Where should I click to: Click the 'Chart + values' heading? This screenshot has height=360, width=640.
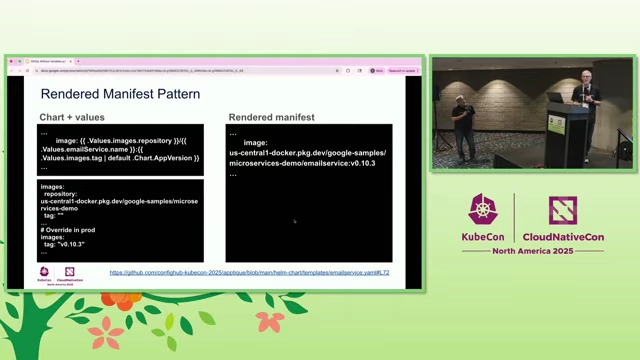coord(72,117)
